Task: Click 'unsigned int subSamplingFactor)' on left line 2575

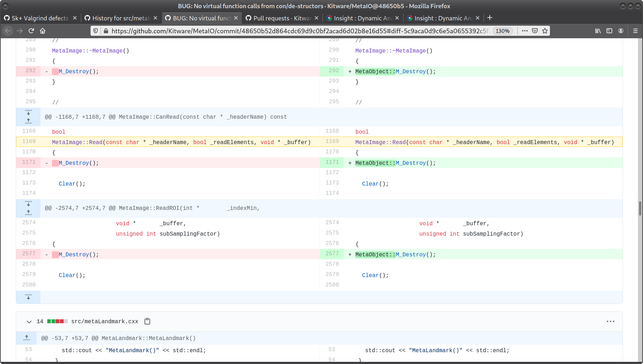Action: tap(168, 234)
